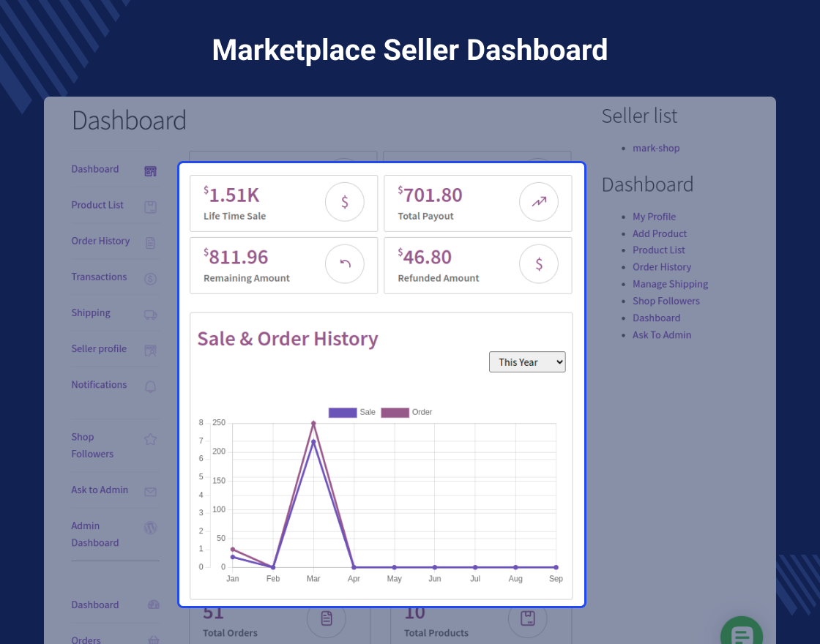The image size is (820, 644).
Task: Open the bell icon beside Notifications
Action: pos(150,386)
